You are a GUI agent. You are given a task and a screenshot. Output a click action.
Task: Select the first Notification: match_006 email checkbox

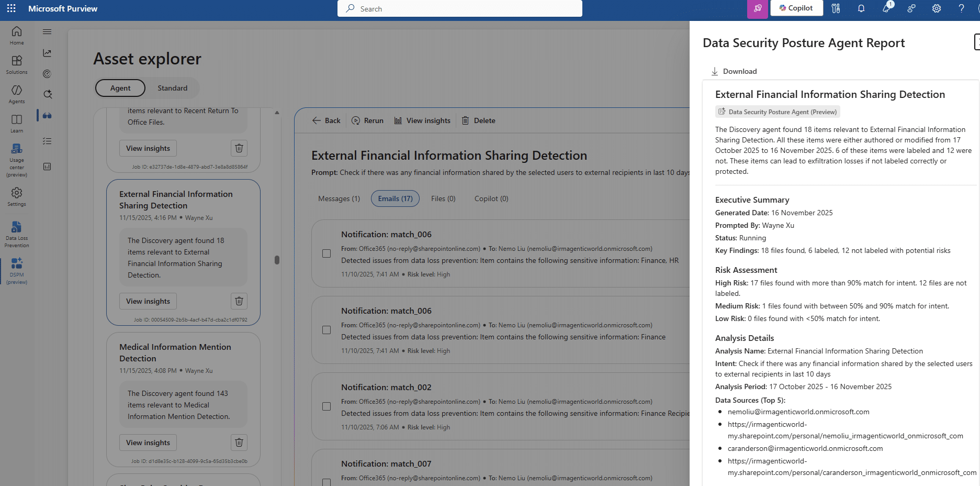point(326,253)
